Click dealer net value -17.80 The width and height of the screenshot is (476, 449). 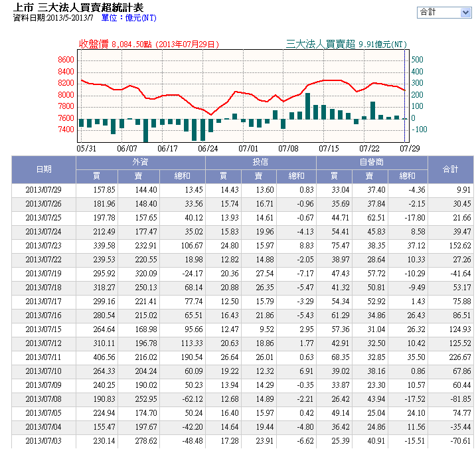(415, 218)
